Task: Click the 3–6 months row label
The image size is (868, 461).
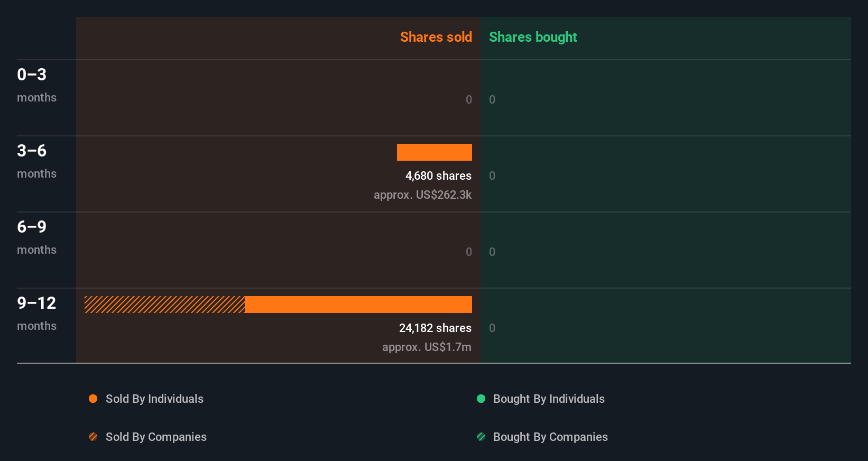Action: coord(36,161)
